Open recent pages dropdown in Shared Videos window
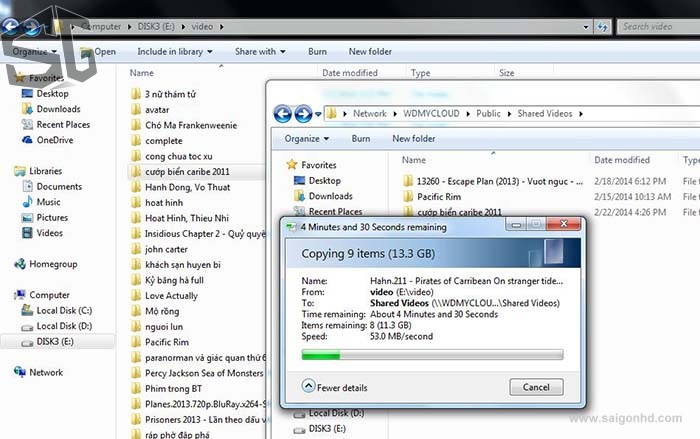 pos(318,114)
